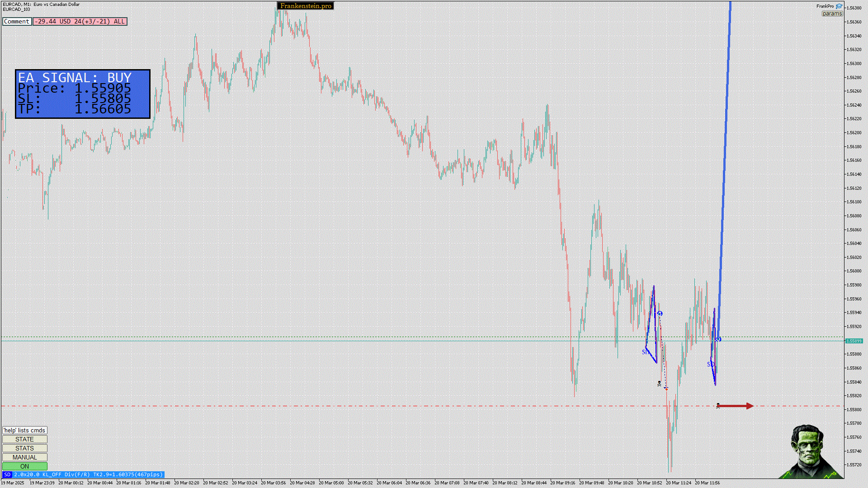This screenshot has height=488, width=868.
Task: Click the latest buy arrow on current price
Action: click(718, 339)
